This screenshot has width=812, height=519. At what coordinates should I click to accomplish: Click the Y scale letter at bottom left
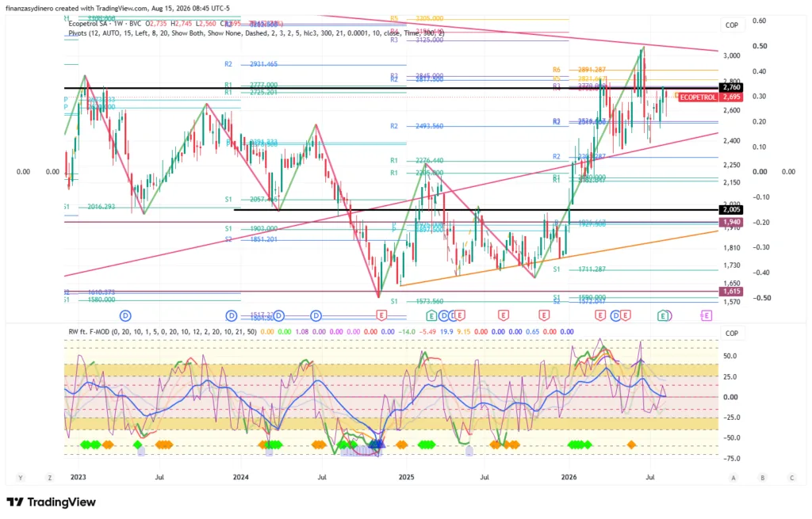(21, 478)
